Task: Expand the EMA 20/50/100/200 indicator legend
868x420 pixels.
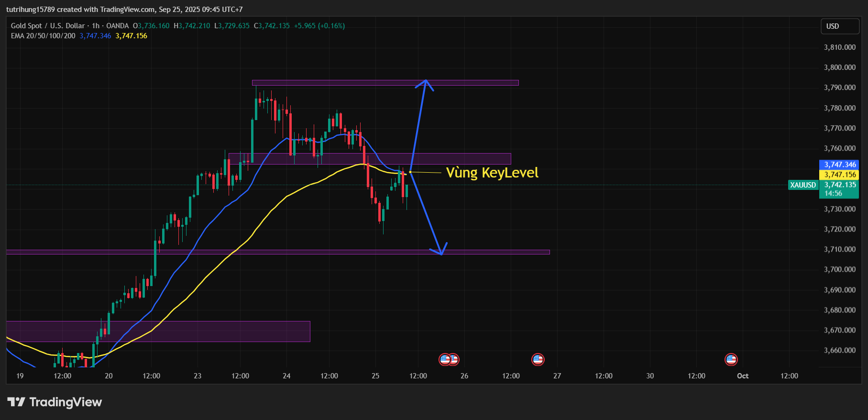Action: (x=43, y=36)
